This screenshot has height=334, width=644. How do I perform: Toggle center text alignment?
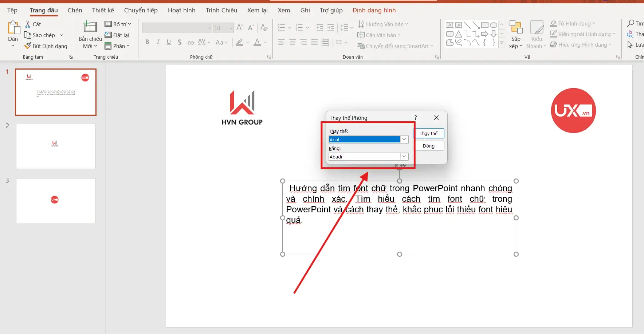pos(292,42)
